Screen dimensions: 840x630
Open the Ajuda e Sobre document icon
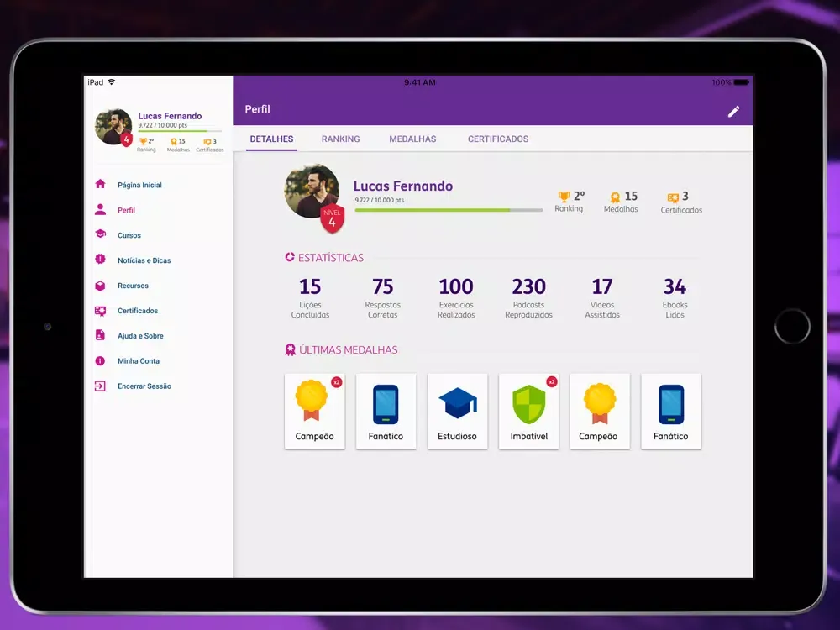coord(100,335)
